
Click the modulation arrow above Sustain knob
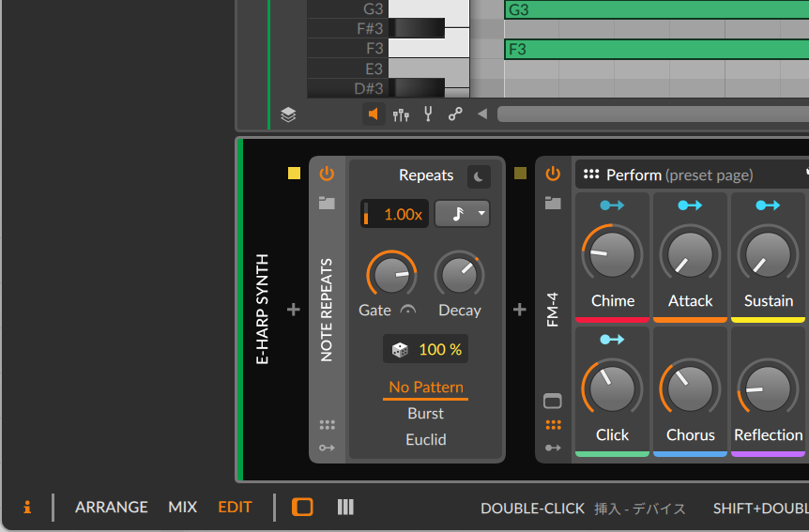769,205
